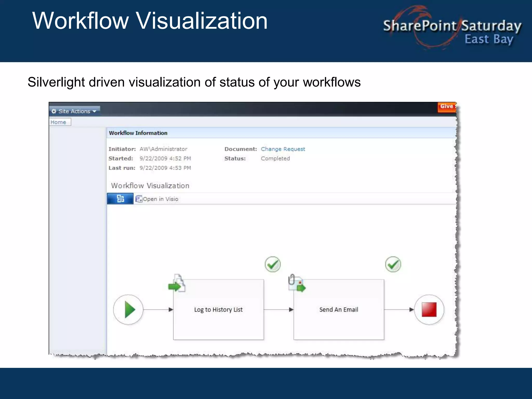Click the Open in Visio text
The width and height of the screenshot is (532, 399).
161,199
